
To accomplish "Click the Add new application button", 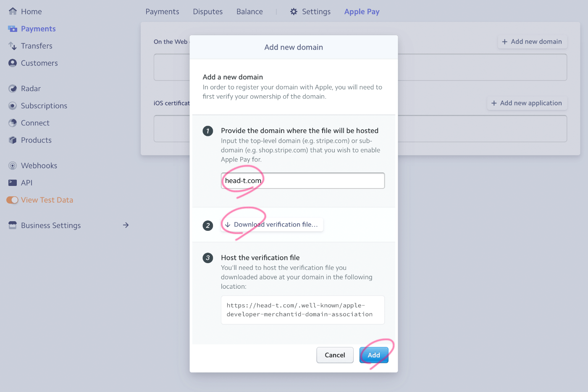I will point(527,103).
